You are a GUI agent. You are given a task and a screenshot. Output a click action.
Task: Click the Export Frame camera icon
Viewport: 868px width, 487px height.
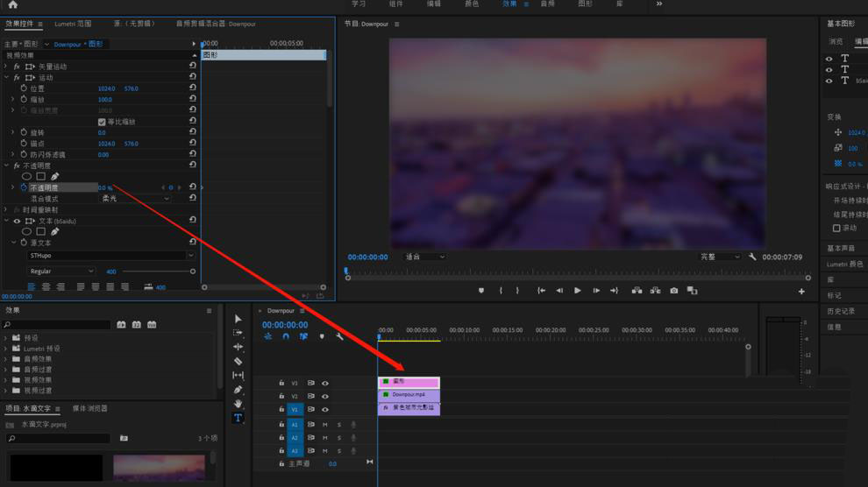click(673, 291)
